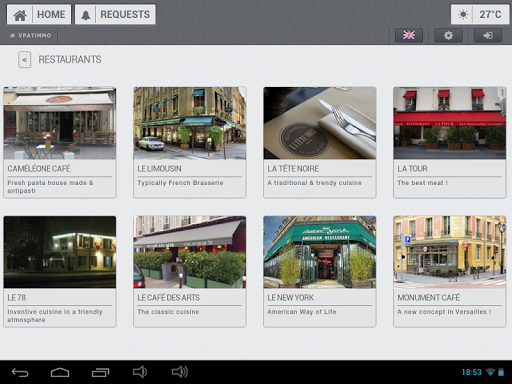Tap the logout arrow icon
Viewport: 512px width, 384px height.
pyautogui.click(x=488, y=35)
